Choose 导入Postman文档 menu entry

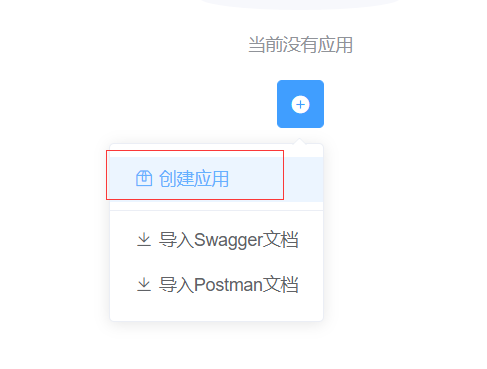[216, 285]
